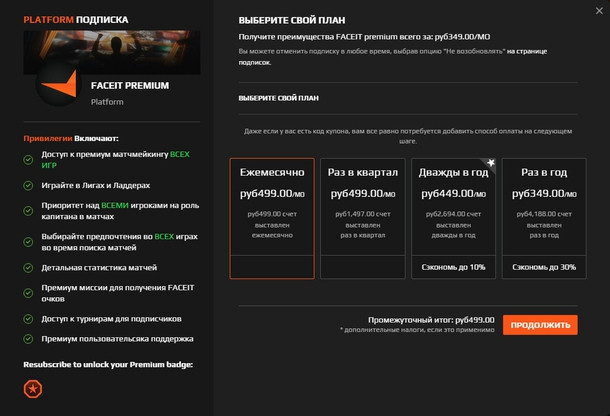Select the Ежемесячно monthly plan
Screen dimensions: 610x416
(272, 217)
